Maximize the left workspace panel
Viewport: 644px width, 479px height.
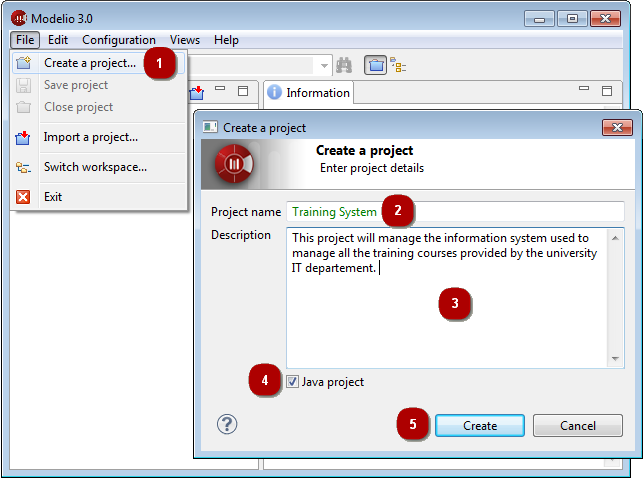point(242,90)
